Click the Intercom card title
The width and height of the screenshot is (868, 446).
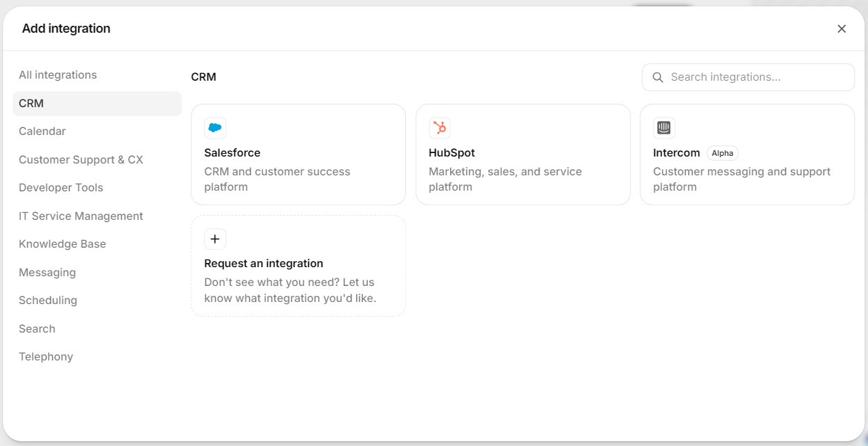(x=677, y=153)
